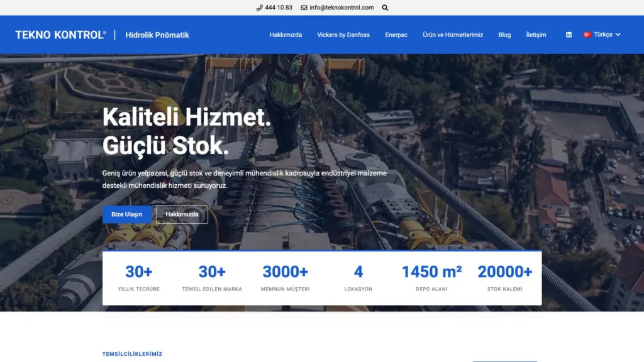The image size is (644, 362).
Task: Click the envelope email icon
Action: click(304, 8)
